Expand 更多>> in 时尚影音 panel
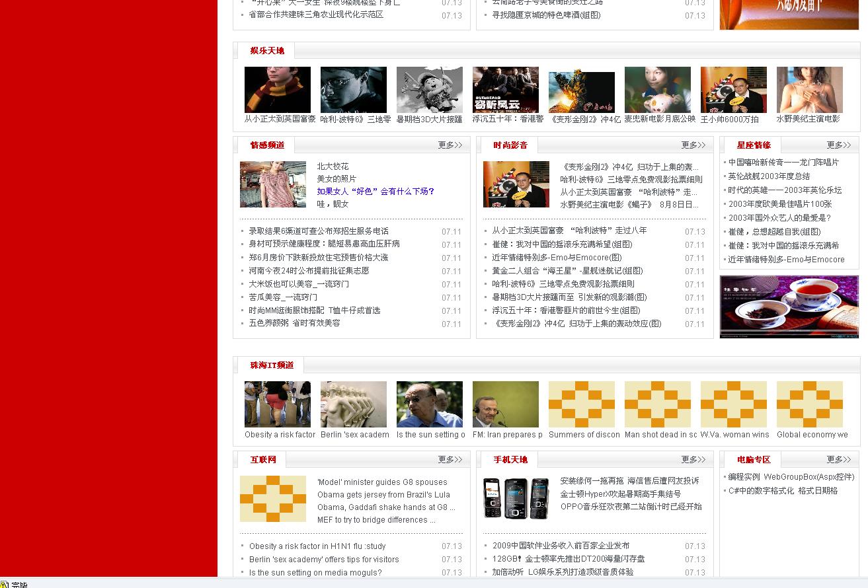868x588 pixels. 693,145
